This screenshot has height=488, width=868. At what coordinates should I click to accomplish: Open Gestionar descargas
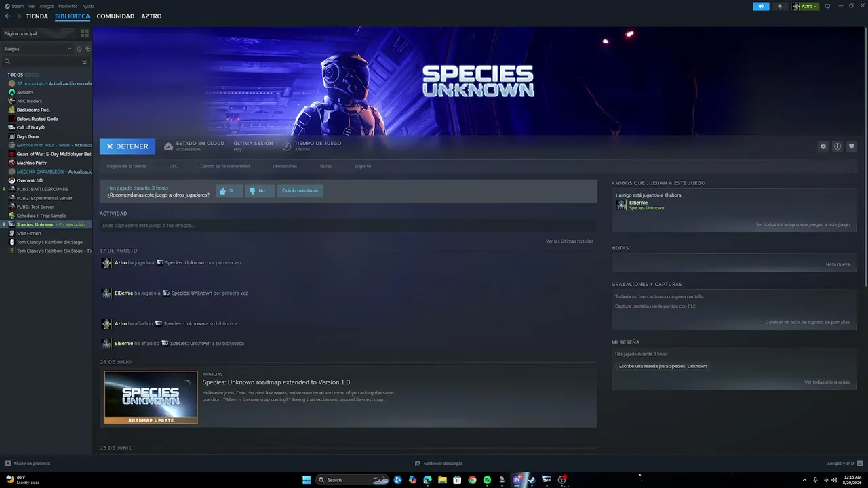439,464
